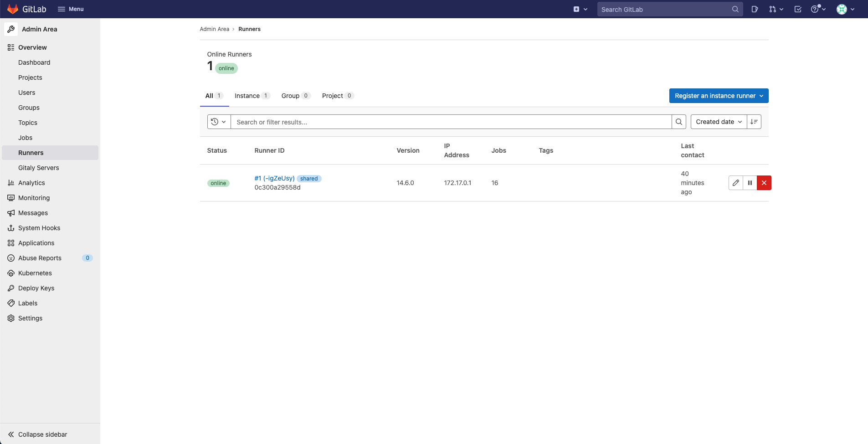The width and height of the screenshot is (868, 444).
Task: Pause the online runner
Action: pos(750,183)
